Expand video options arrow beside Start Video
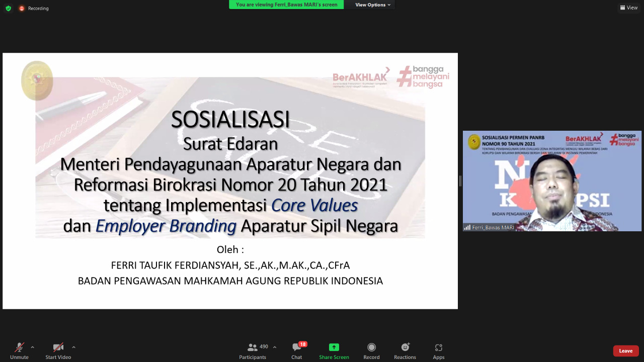 [73, 347]
